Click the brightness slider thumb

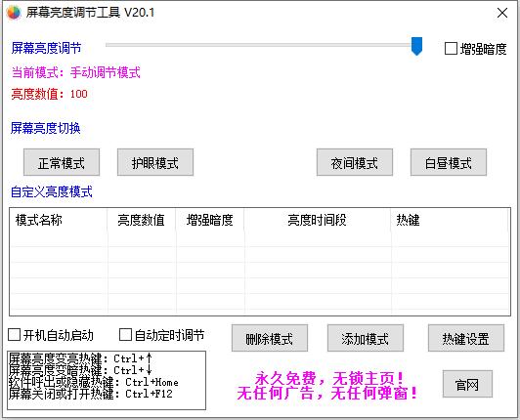point(416,46)
